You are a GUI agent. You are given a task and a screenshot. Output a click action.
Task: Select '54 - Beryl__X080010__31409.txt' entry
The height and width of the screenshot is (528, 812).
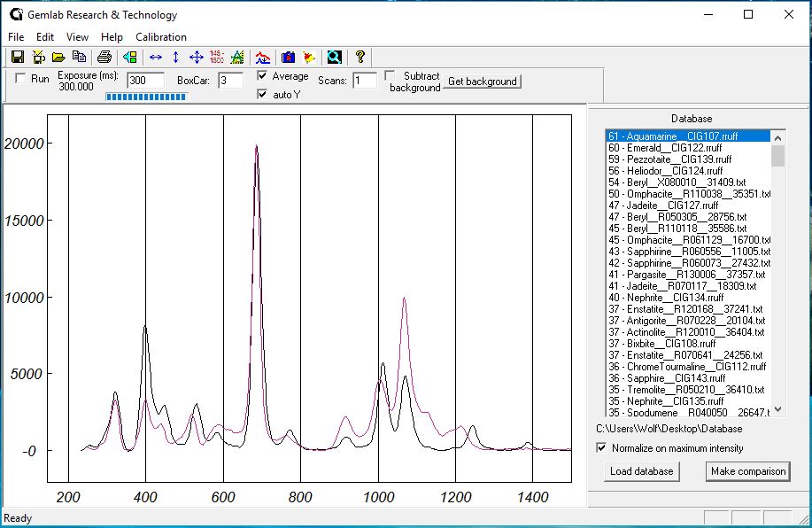coord(688,182)
